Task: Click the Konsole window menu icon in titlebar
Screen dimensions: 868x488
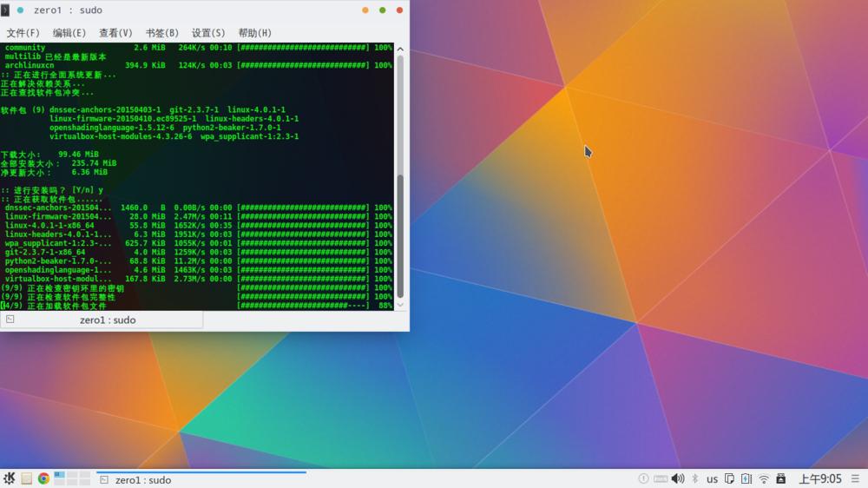Action: click(5, 10)
